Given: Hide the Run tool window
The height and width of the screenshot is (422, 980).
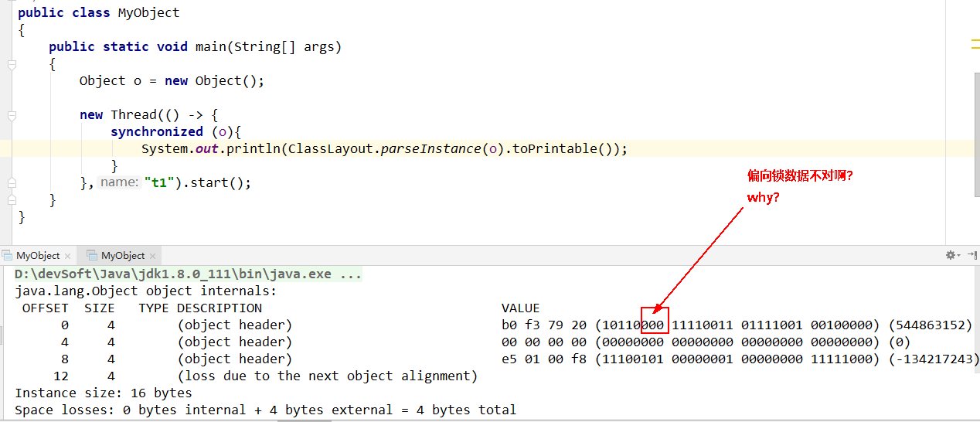Looking at the screenshot, I should click(x=974, y=255).
